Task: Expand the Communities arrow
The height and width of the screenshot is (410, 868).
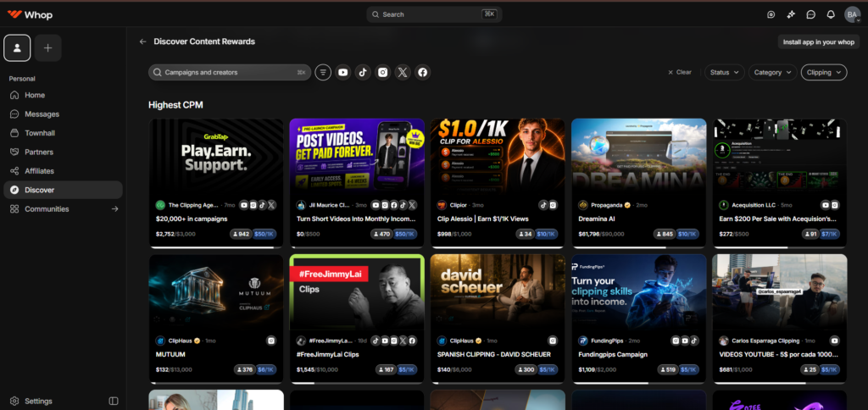Action: (x=114, y=209)
